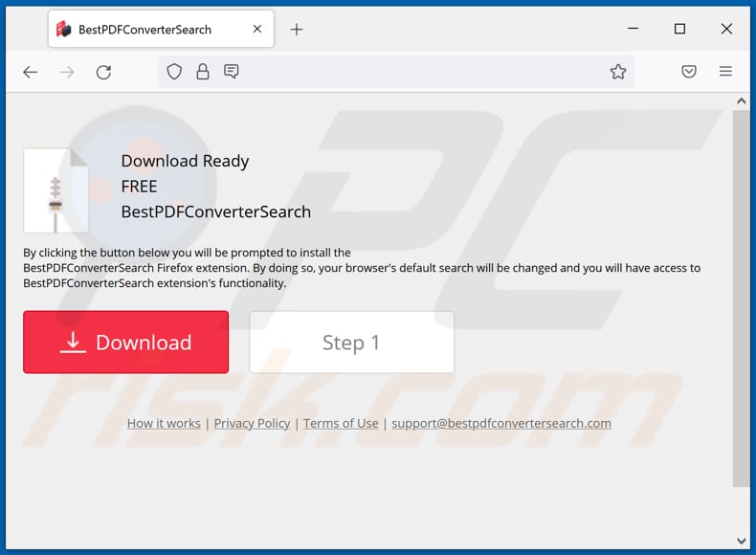Screen dimensions: 756x555
Task: Open the Terms of Use link
Action: 341,423
